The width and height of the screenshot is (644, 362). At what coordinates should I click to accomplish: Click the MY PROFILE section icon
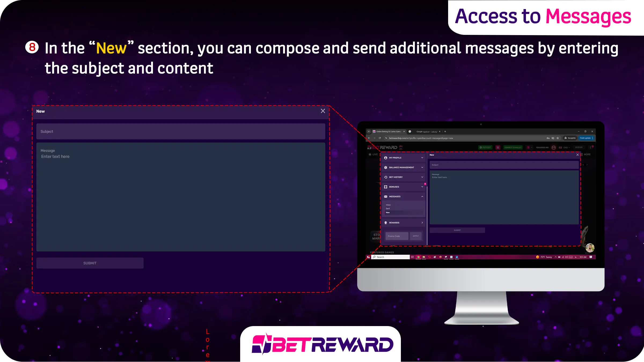385,158
